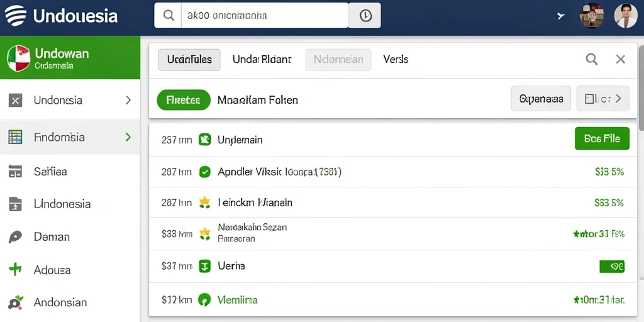Switch to the Undar Rldant tab
Image resolution: width=644 pixels, height=322 pixels.
(262, 60)
